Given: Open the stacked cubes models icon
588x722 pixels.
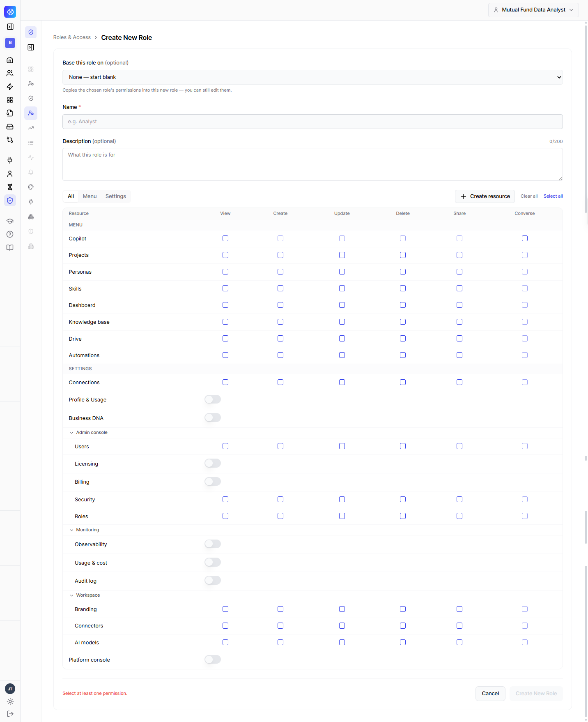Looking at the screenshot, I should pos(31,217).
